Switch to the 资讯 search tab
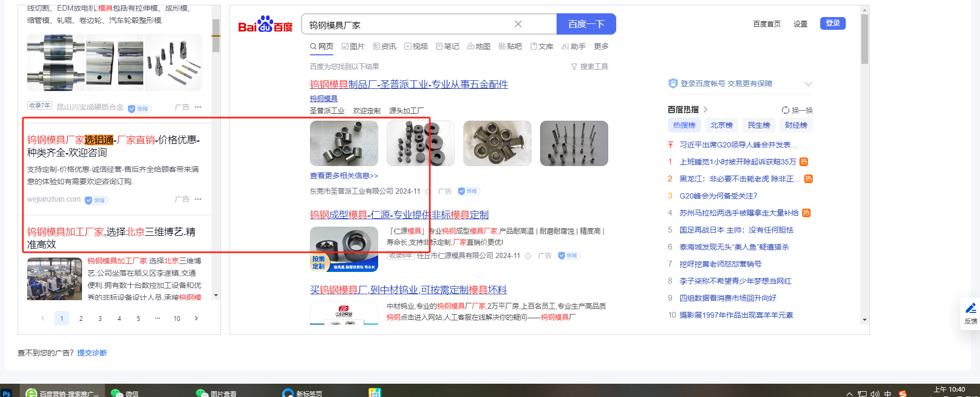Image resolution: width=980 pixels, height=397 pixels. pyautogui.click(x=385, y=46)
